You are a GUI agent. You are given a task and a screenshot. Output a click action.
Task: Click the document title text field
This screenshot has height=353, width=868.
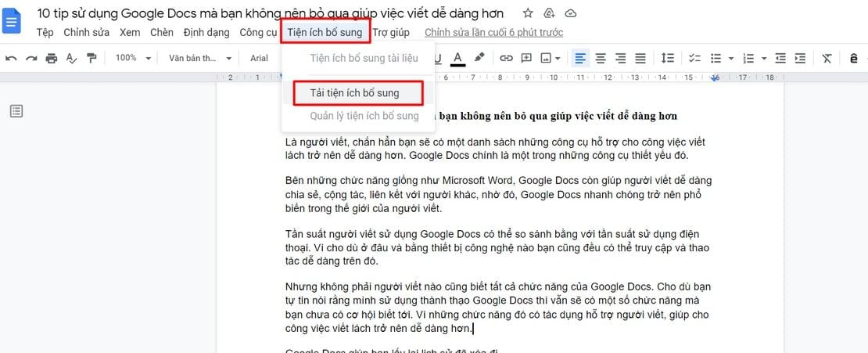click(x=271, y=13)
